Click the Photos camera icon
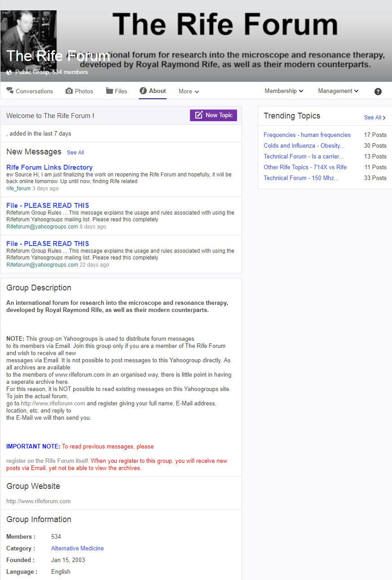Image resolution: width=392 pixels, height=580 pixels. (69, 91)
